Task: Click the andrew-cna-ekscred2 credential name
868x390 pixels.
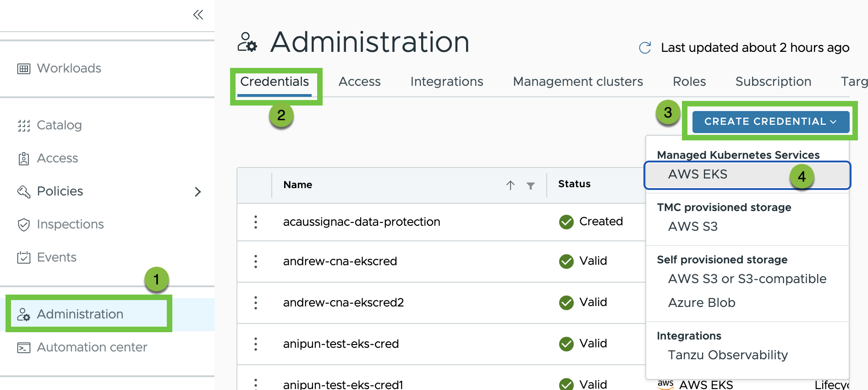Action: [x=343, y=303]
